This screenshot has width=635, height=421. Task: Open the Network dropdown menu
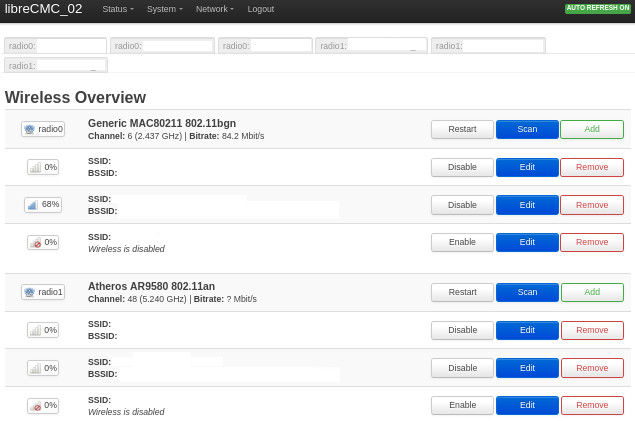215,9
